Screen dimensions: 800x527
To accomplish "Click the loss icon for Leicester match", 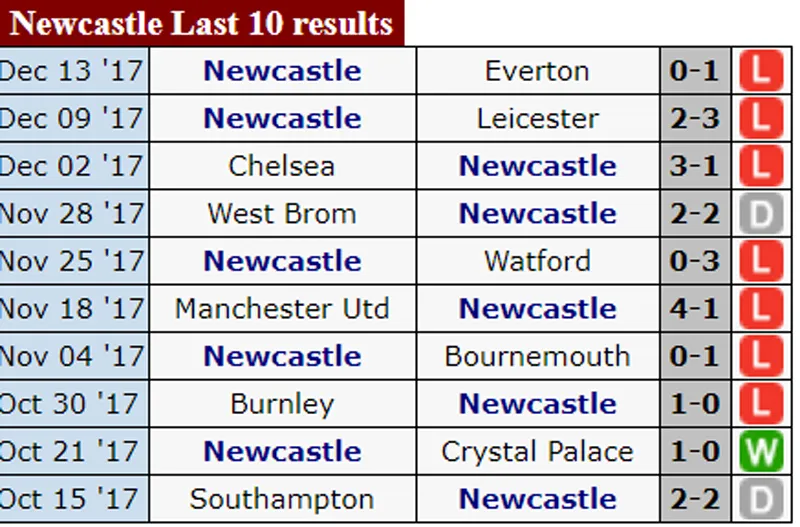I will click(x=760, y=119).
